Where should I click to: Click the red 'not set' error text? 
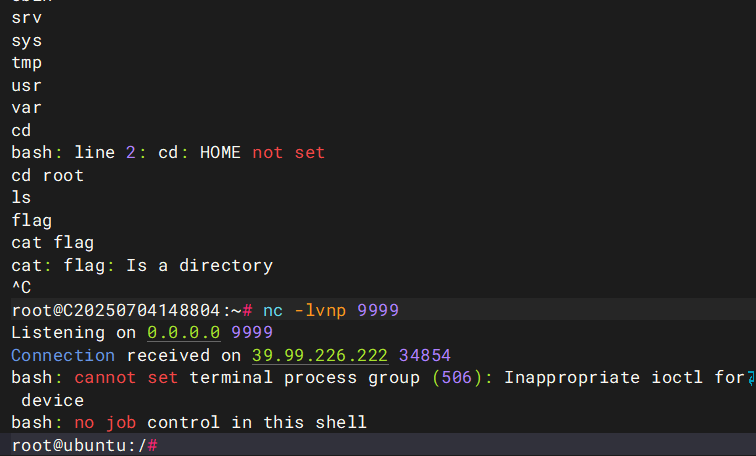tap(288, 153)
